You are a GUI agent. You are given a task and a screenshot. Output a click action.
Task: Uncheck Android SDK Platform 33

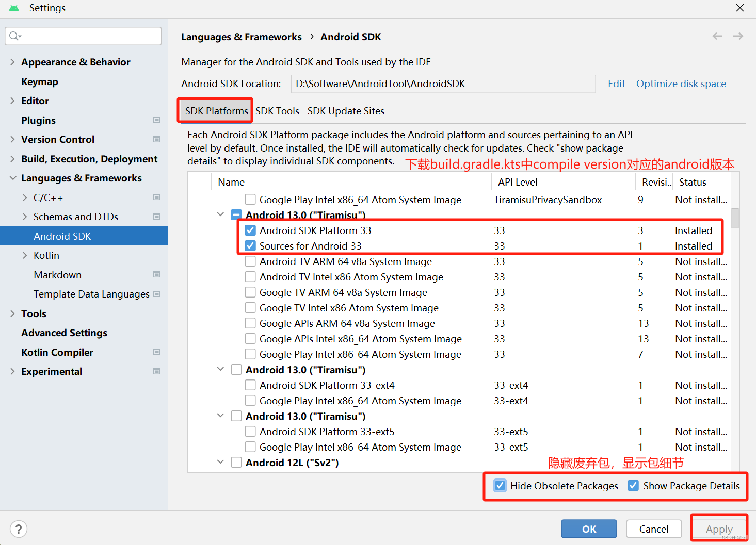[250, 230]
